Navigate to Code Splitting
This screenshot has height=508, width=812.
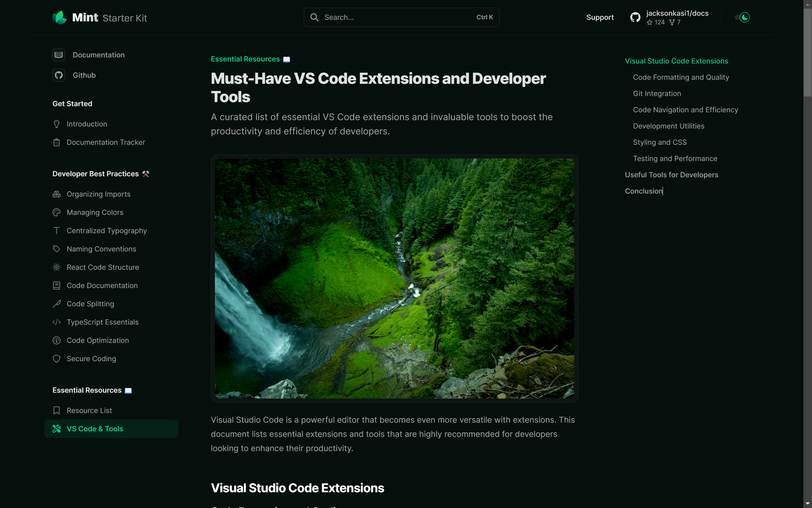[90, 304]
